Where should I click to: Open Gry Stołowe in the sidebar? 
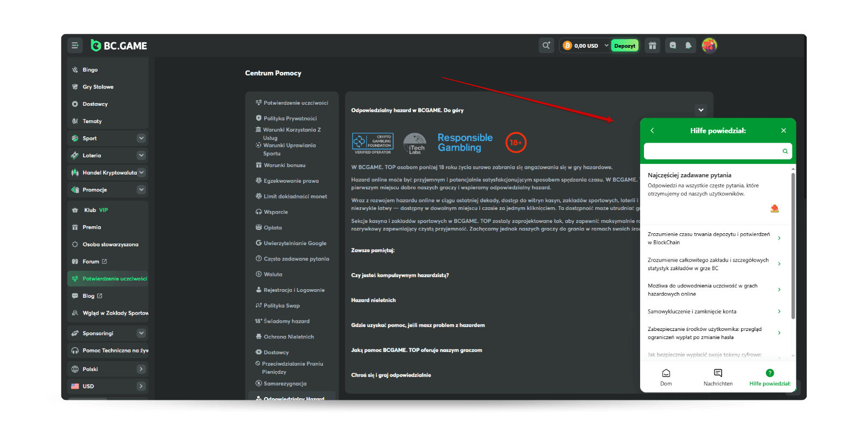coord(108,87)
